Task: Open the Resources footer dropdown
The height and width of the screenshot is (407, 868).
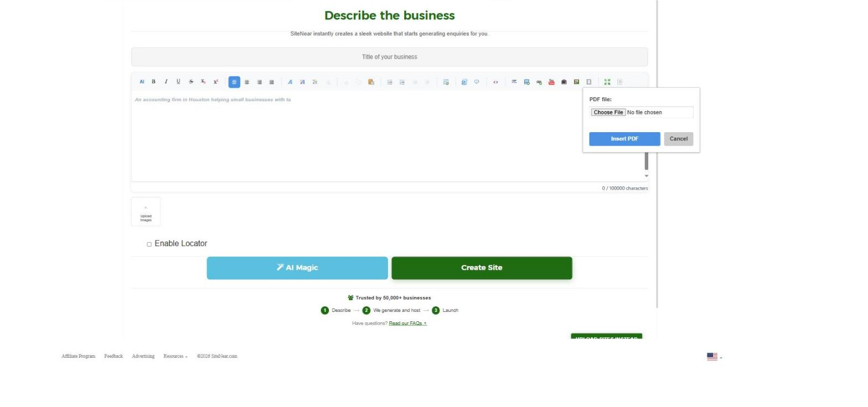Action: point(175,356)
